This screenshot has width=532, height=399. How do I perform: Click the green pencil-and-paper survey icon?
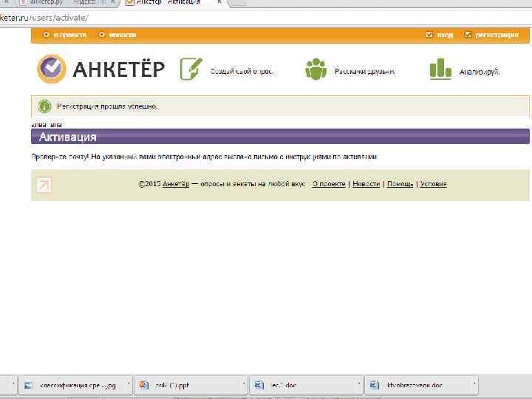(191, 69)
